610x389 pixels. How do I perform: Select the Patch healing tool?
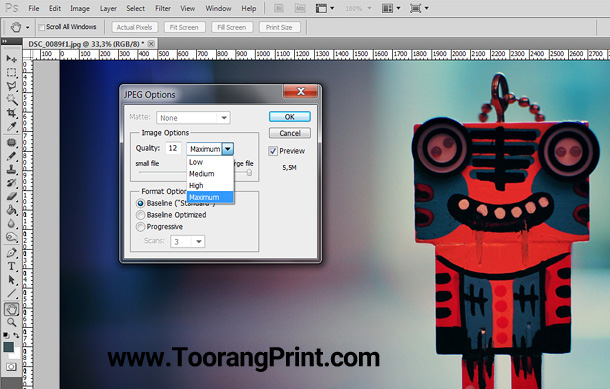tap(11, 142)
